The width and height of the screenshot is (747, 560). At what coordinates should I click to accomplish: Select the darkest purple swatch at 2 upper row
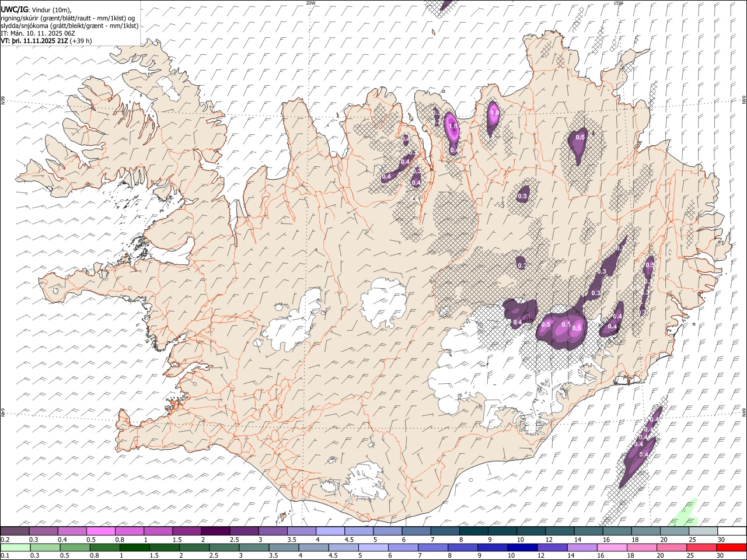click(x=215, y=531)
